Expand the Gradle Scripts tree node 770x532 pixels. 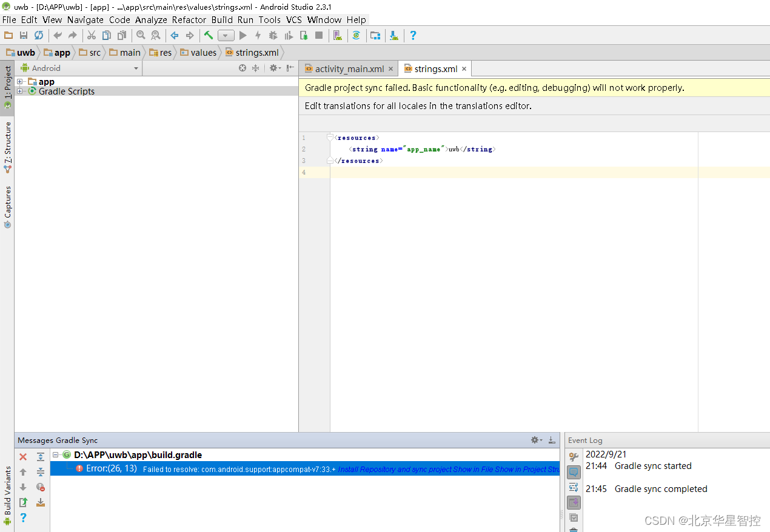coord(20,91)
